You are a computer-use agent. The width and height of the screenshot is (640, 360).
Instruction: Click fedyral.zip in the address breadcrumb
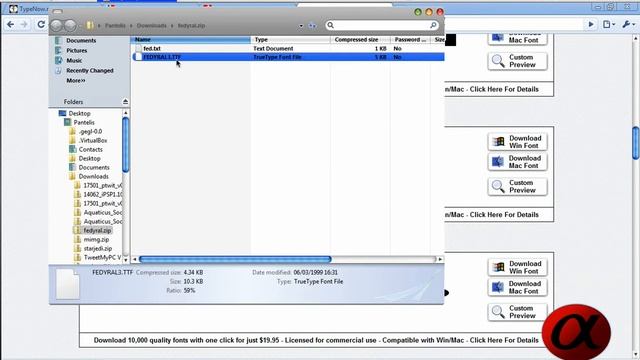click(x=191, y=25)
